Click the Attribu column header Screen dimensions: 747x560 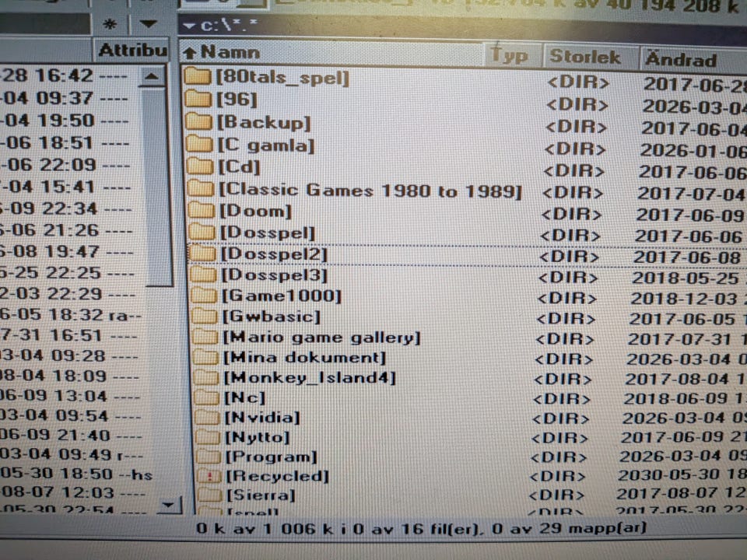pos(132,51)
